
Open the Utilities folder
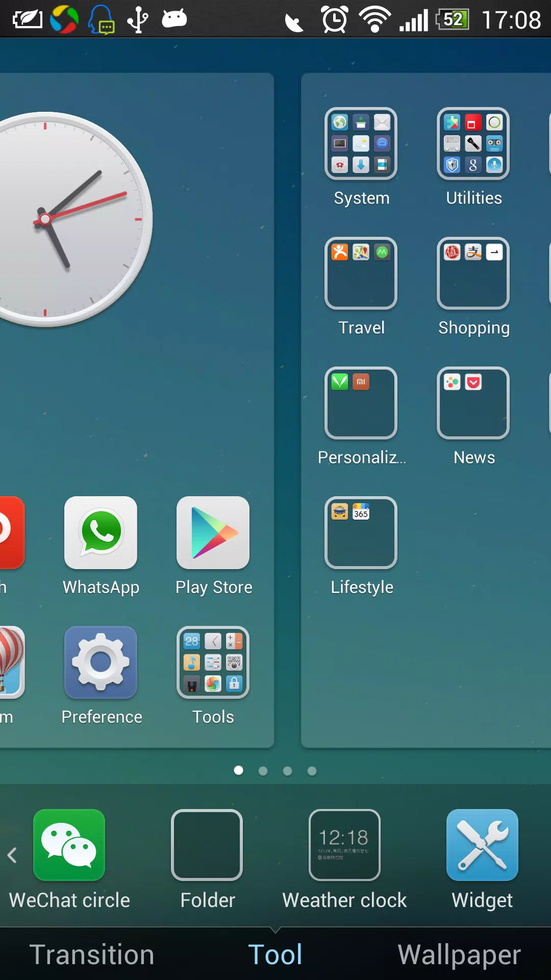(473, 143)
